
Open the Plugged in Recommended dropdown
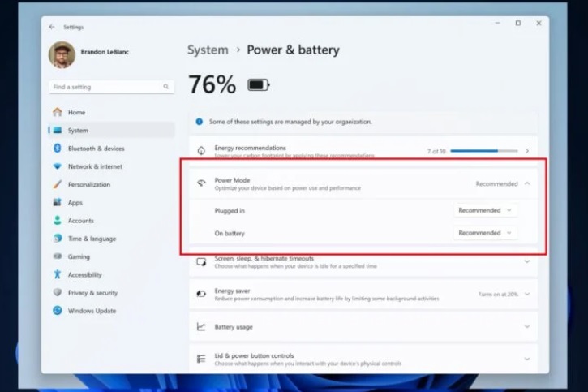tap(485, 210)
